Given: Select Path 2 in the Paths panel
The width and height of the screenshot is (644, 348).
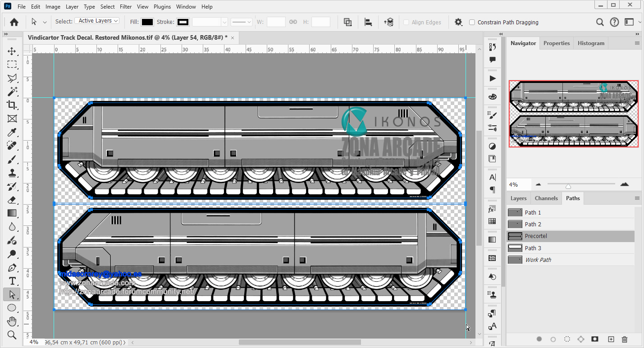Looking at the screenshot, I should 534,224.
